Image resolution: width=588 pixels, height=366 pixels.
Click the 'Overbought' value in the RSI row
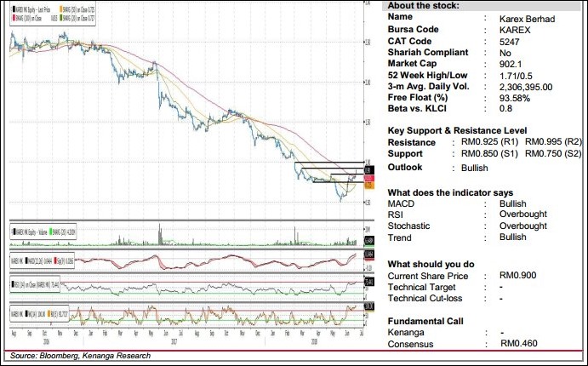pyautogui.click(x=523, y=214)
